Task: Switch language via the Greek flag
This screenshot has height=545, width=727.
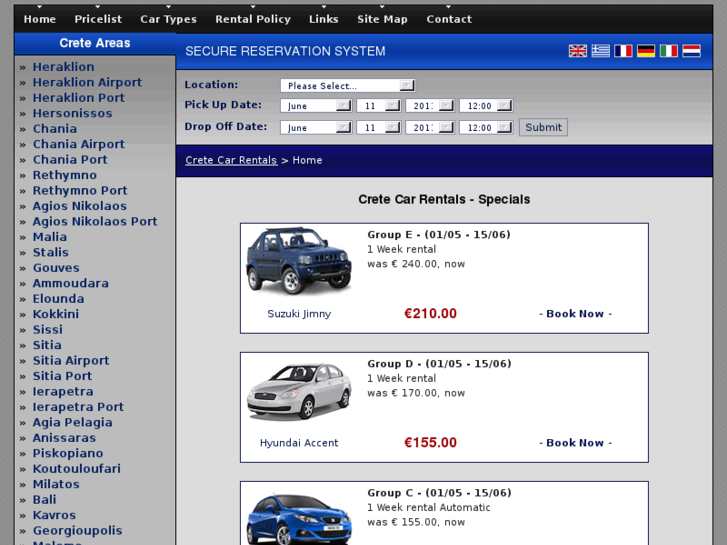Action: [x=600, y=51]
